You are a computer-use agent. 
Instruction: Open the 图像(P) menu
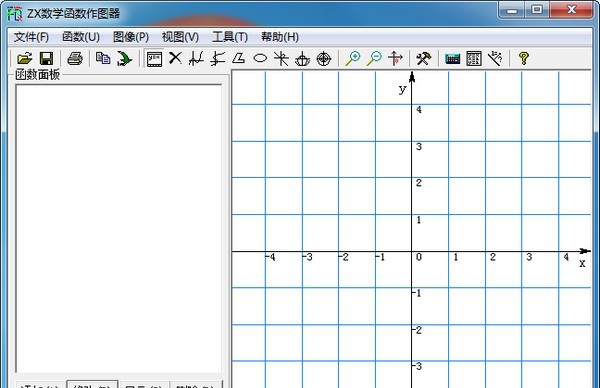(131, 37)
